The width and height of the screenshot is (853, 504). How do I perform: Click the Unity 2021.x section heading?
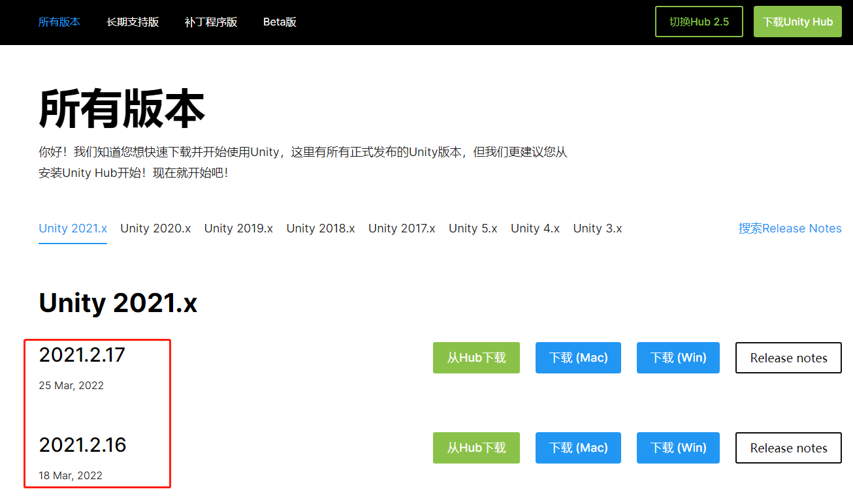pos(118,303)
